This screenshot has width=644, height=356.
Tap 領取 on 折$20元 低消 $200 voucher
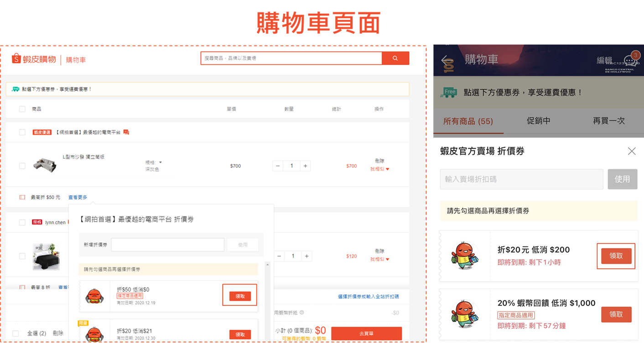tap(616, 256)
